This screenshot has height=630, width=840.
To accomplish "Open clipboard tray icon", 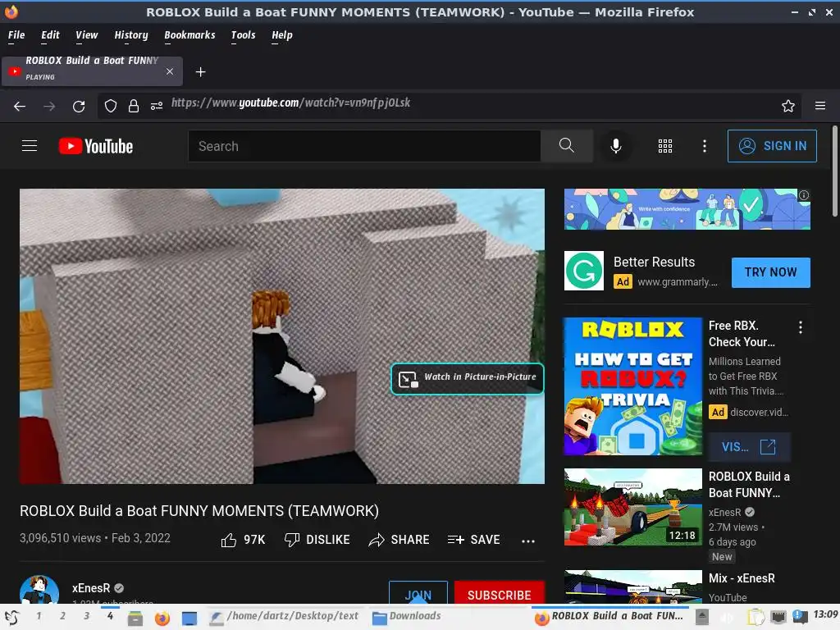I will tap(756, 617).
